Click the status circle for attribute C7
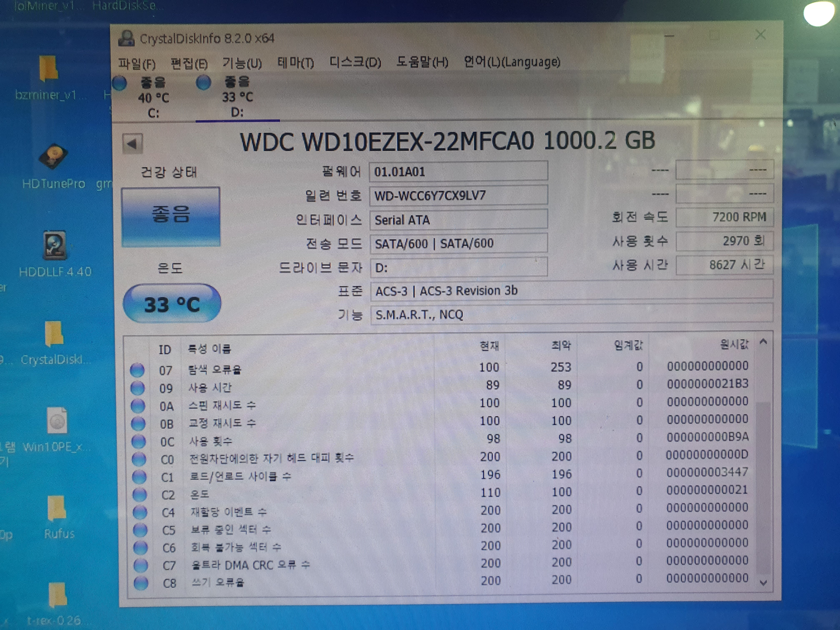The height and width of the screenshot is (630, 840). pyautogui.click(x=141, y=565)
